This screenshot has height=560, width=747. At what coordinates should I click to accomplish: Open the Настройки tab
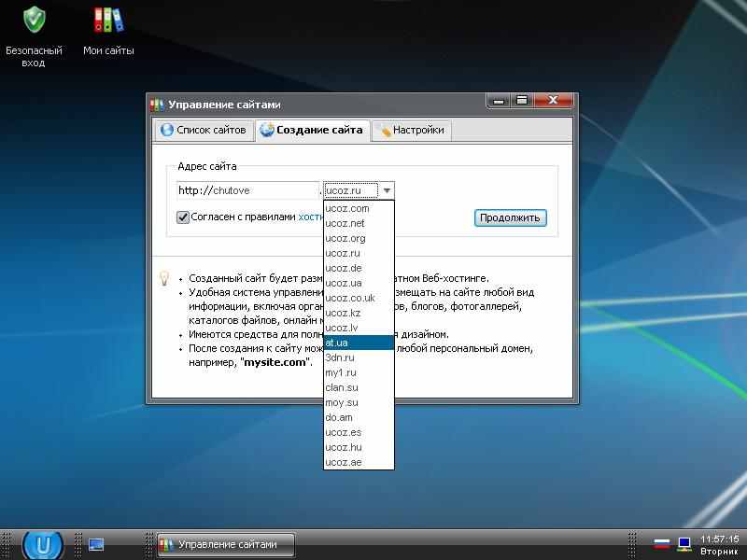click(x=412, y=130)
